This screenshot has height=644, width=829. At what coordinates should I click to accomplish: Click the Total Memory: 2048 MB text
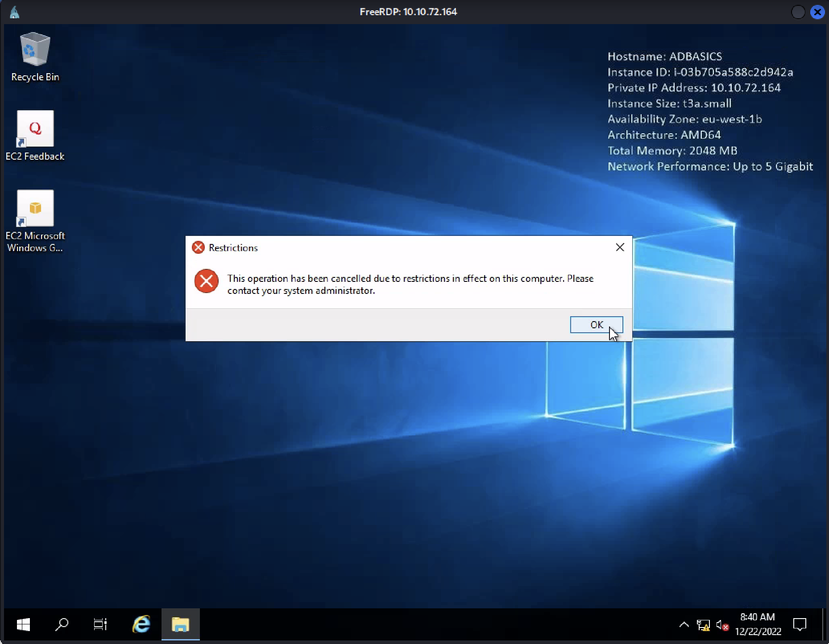pos(672,151)
